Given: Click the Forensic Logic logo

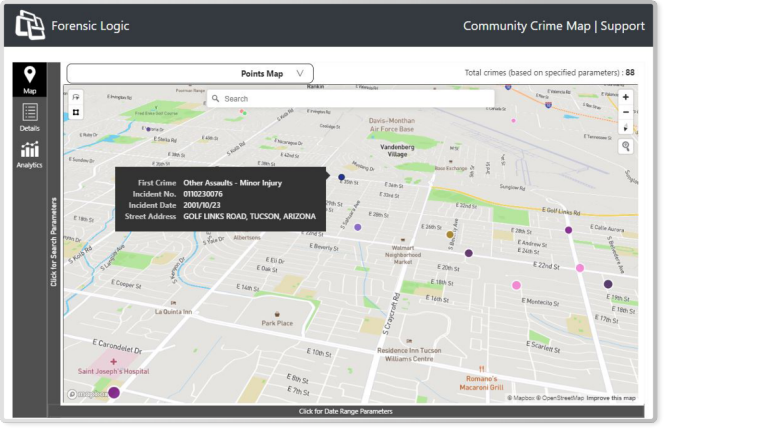Looking at the screenshot, I should click(x=31, y=26).
